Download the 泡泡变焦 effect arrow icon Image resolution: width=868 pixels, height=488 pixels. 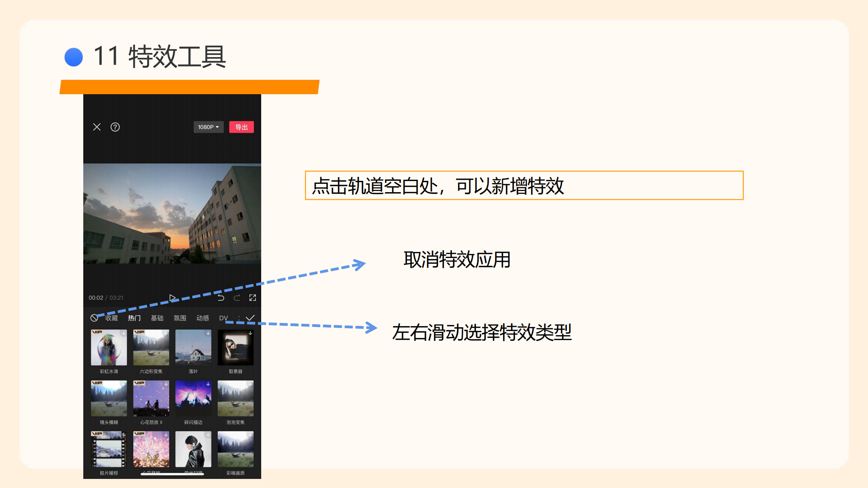(250, 384)
